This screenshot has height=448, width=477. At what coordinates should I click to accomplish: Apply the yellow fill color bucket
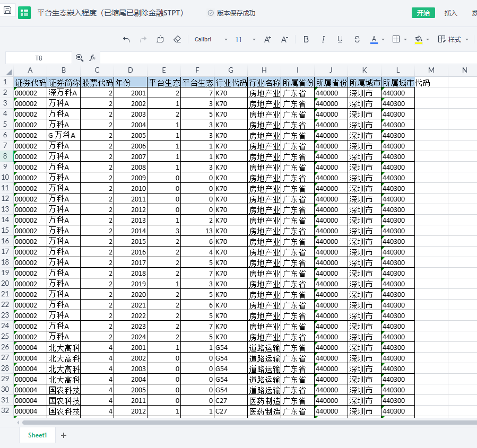[419, 40]
